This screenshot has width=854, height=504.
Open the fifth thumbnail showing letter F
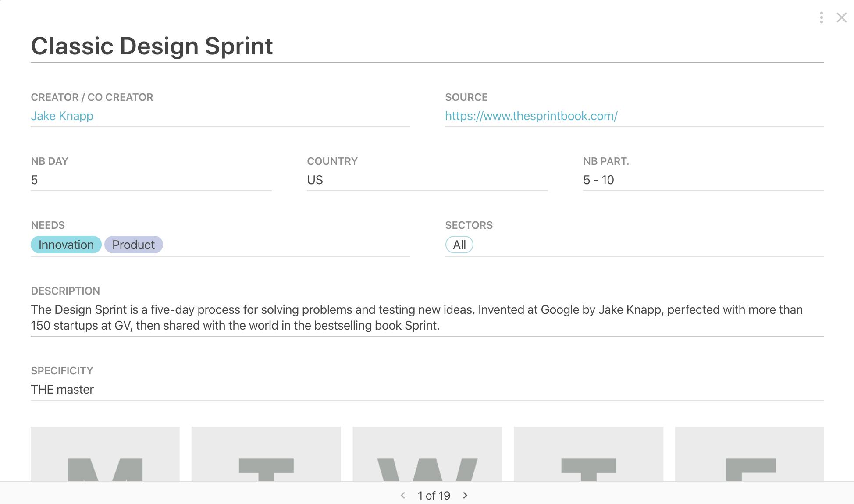click(x=749, y=454)
